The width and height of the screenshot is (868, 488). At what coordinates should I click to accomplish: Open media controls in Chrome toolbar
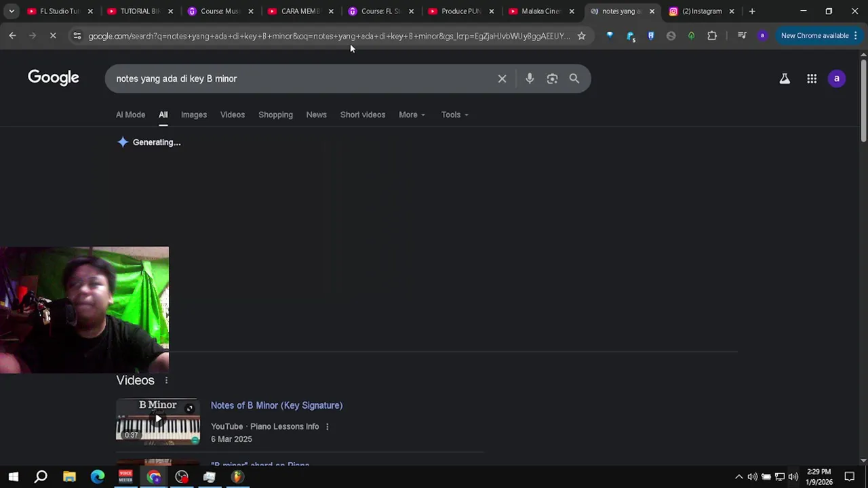pos(742,36)
